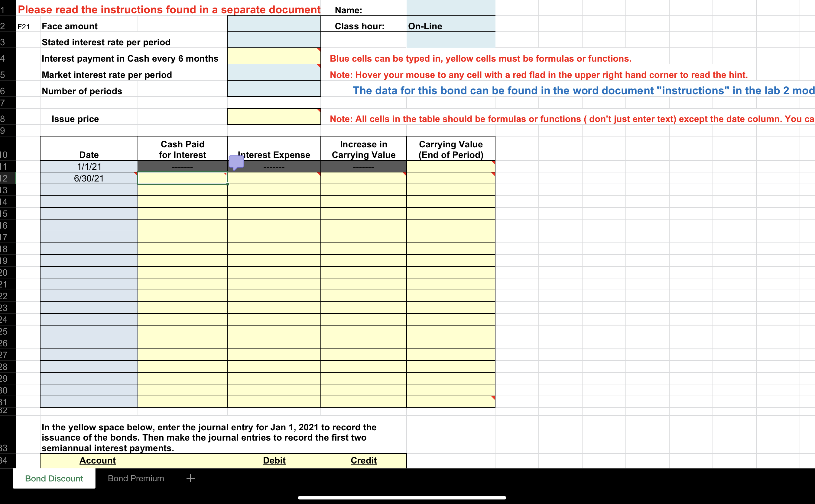
Task: Tap the green fill handle of the selected cell
Action: coord(228,184)
